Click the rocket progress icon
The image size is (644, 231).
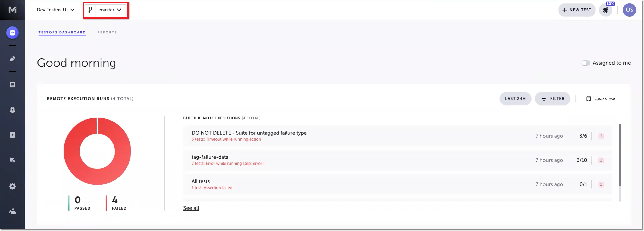(605, 10)
